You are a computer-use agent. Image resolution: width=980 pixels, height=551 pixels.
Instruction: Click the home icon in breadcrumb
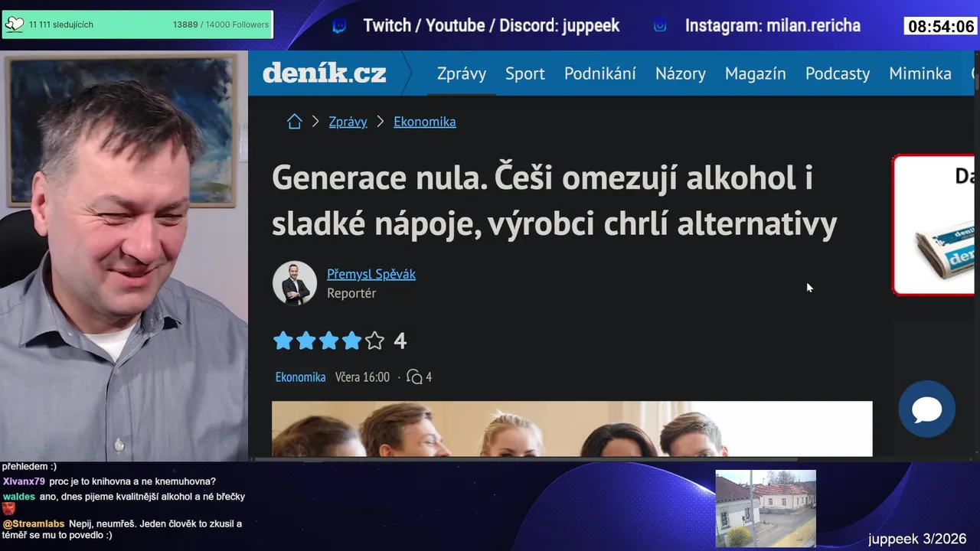[x=295, y=122]
